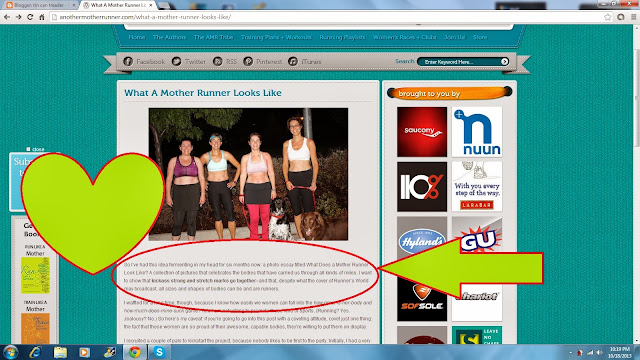Close the subscribe popup via close link

[x=35, y=149]
